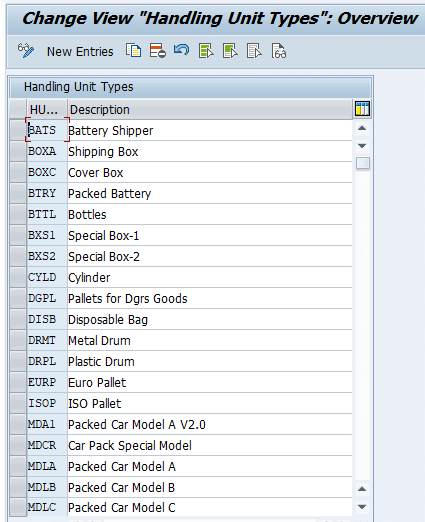
Task: Click the New Entries button
Action: [80, 52]
